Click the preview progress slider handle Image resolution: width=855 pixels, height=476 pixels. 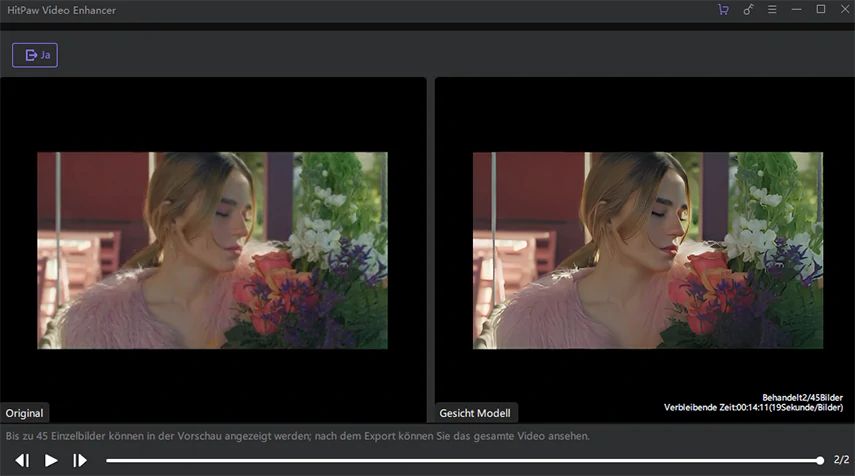[x=820, y=461]
